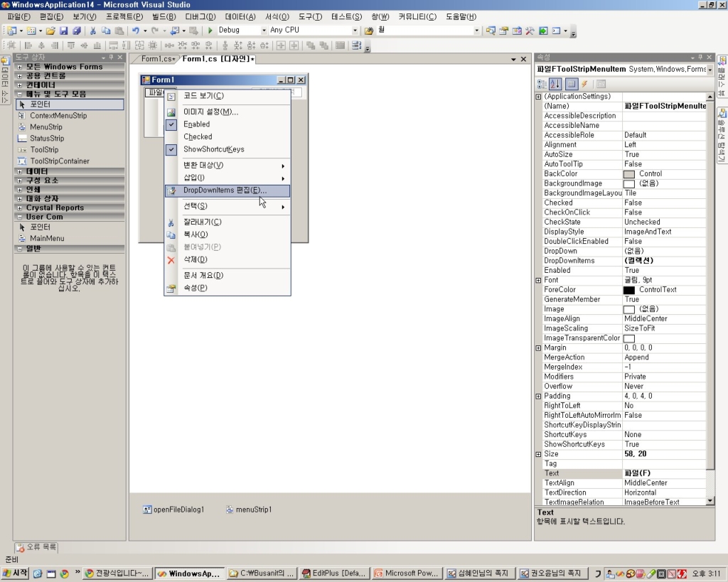Open the Toolbox hammer-and-wrench icon

pyautogui.click(x=530, y=31)
